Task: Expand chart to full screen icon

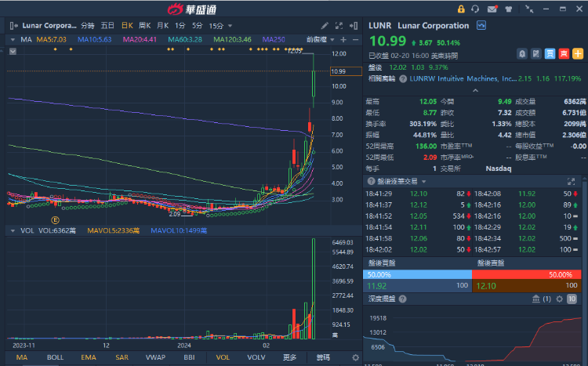Action: coord(339,26)
